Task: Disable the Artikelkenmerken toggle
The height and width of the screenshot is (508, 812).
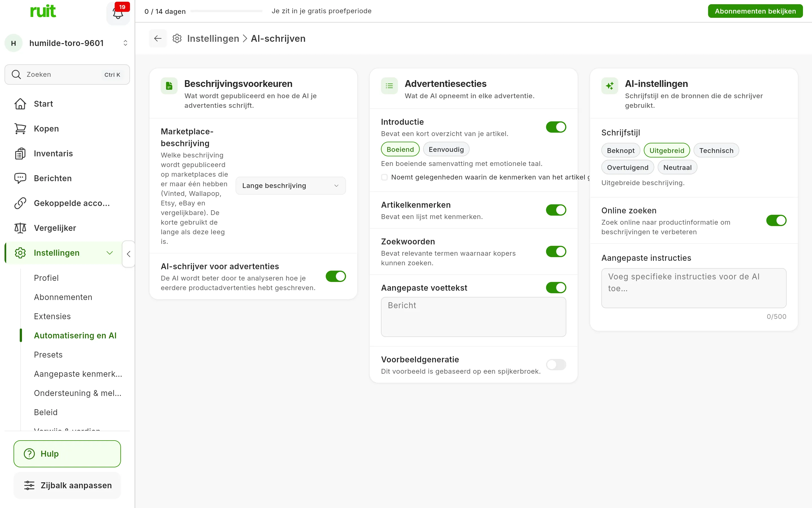Action: pyautogui.click(x=556, y=210)
